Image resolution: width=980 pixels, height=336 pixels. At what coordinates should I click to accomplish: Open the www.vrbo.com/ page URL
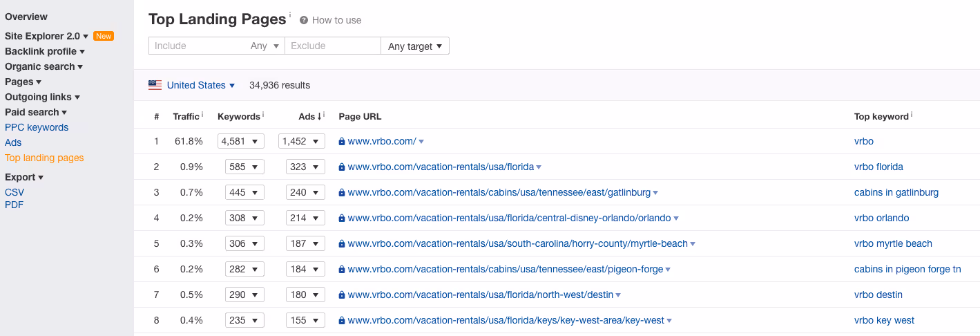[x=382, y=141]
